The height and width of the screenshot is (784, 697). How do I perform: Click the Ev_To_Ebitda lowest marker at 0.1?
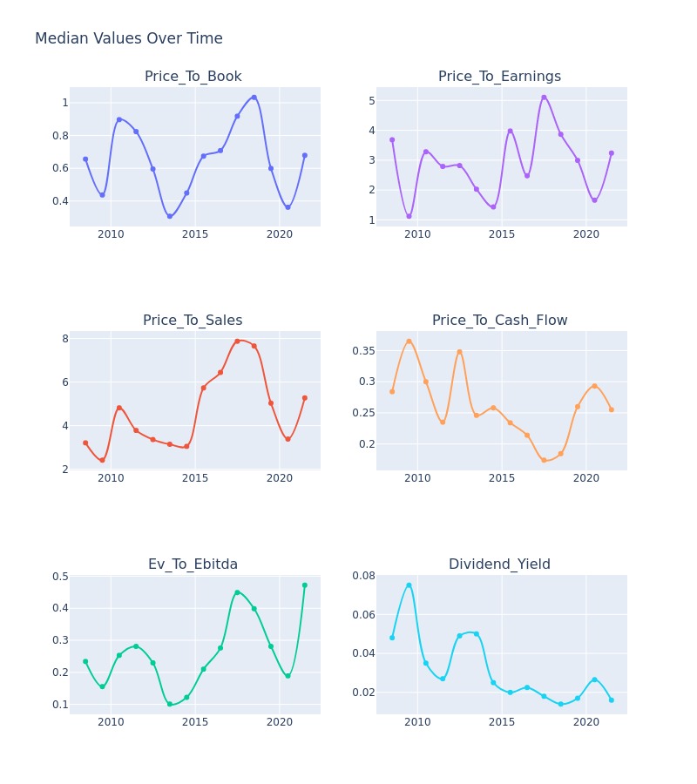tap(170, 704)
